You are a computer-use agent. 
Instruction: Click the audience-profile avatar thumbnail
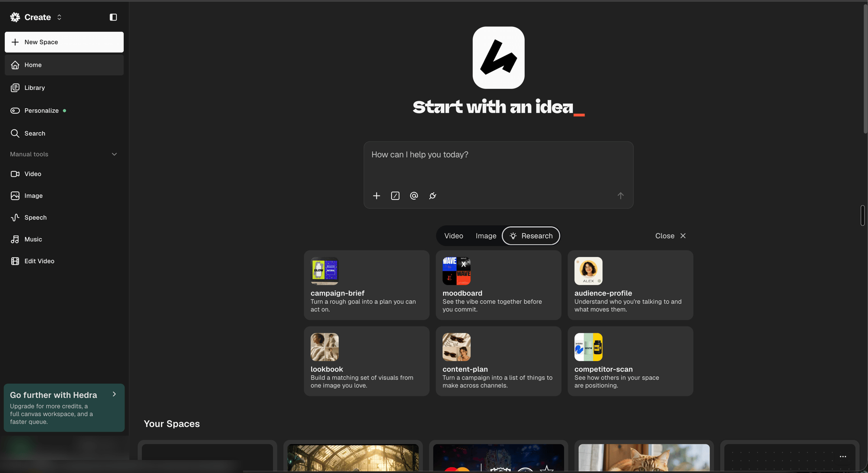[x=589, y=271]
